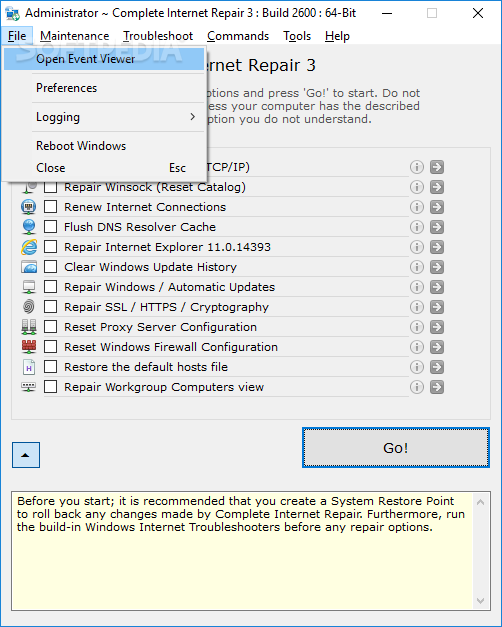Tick Clear Windows Update History checkbox
Viewport: 502px width, 627px height.
50,267
